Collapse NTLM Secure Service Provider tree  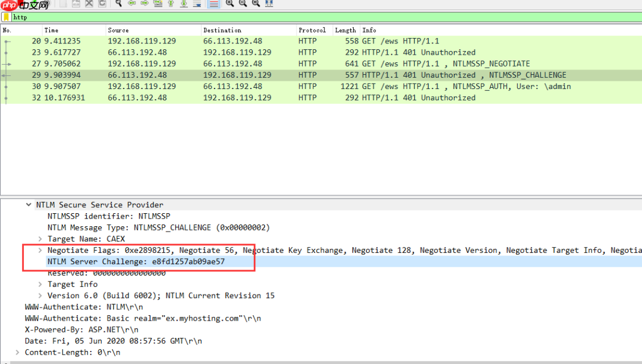[29, 204]
